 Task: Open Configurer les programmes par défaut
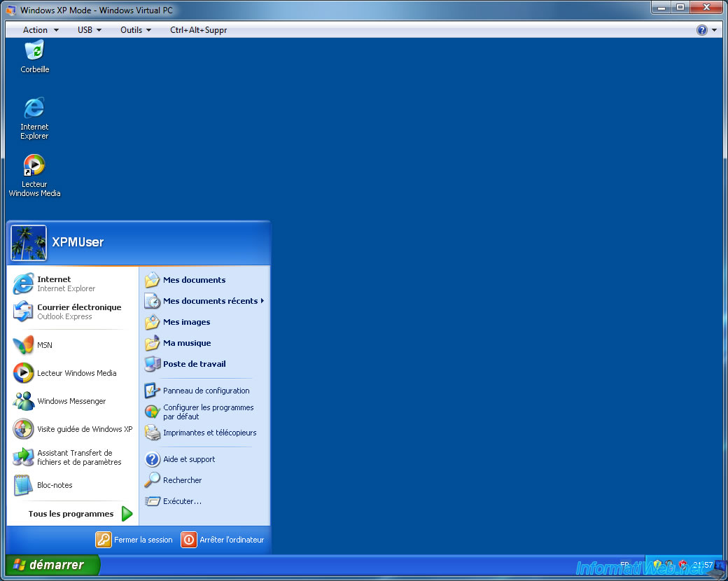204,412
